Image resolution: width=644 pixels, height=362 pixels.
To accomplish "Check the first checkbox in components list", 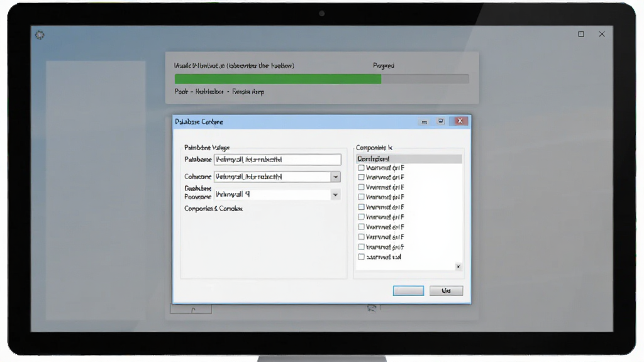I will pyautogui.click(x=362, y=167).
